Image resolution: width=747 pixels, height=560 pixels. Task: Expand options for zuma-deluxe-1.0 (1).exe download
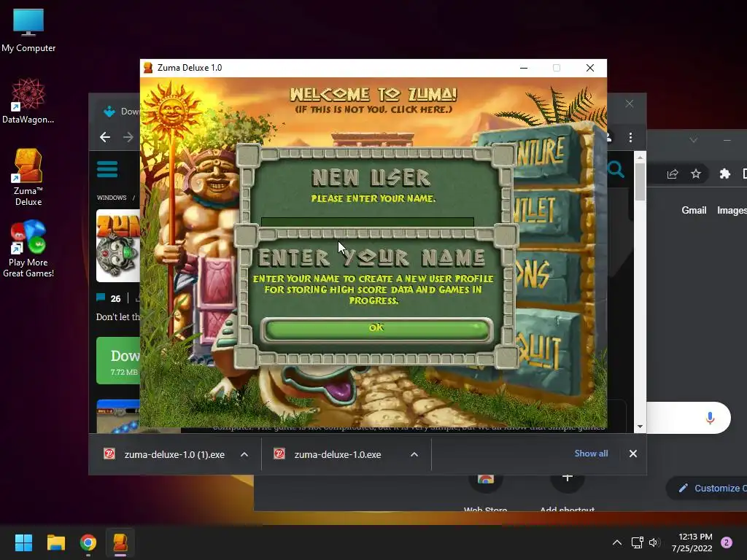(x=244, y=454)
